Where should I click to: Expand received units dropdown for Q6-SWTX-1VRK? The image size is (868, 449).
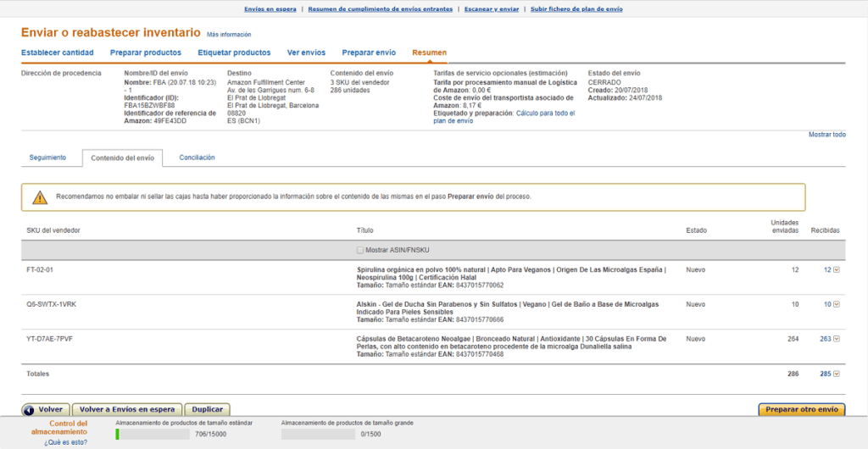coord(837,305)
